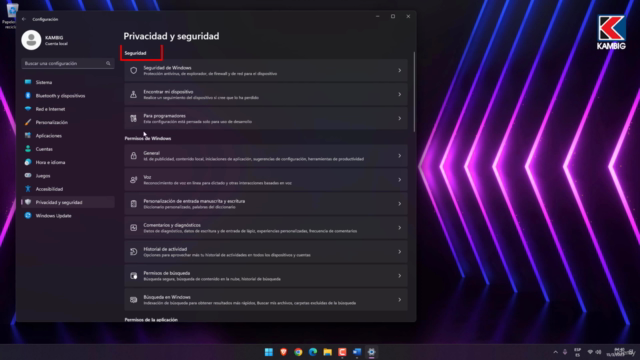Click the Voz speech icon

point(133,180)
